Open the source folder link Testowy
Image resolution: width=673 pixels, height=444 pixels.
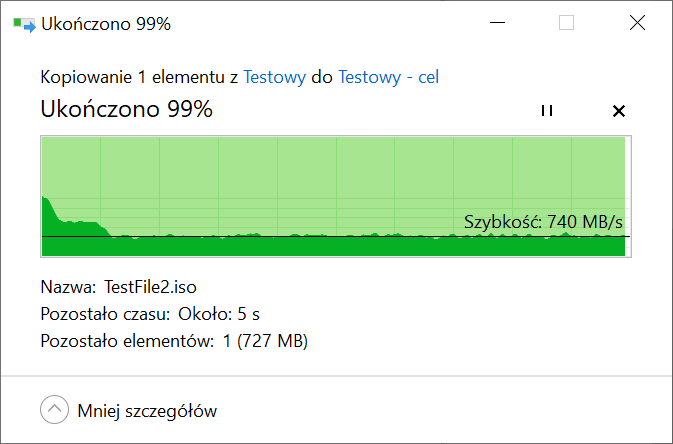pos(275,77)
